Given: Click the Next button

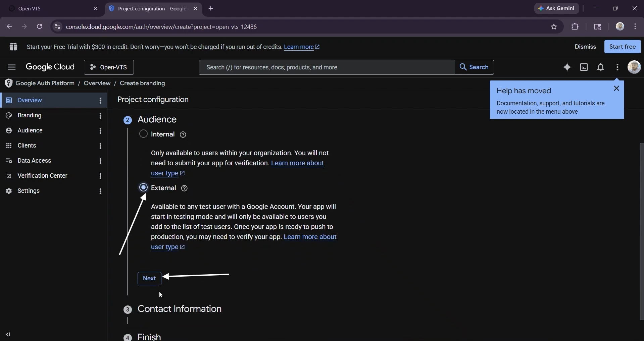Looking at the screenshot, I should [149, 279].
